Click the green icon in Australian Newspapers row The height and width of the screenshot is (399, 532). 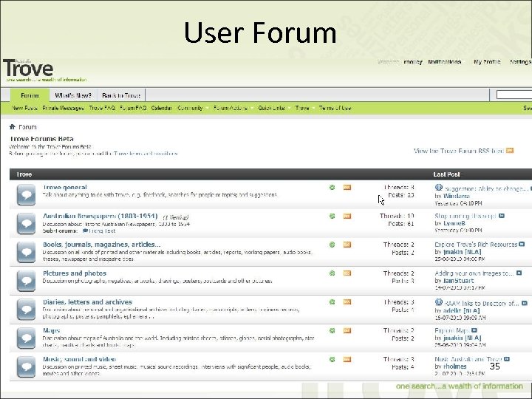click(x=332, y=216)
